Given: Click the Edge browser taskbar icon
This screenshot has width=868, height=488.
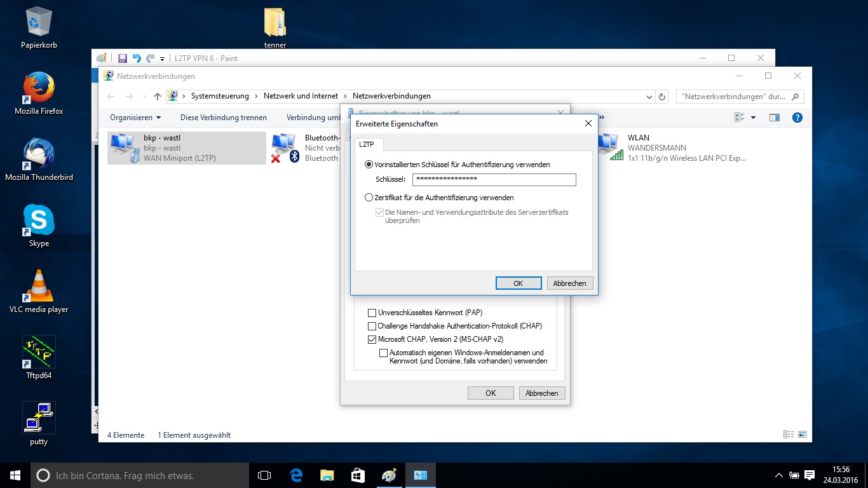Looking at the screenshot, I should (296, 475).
